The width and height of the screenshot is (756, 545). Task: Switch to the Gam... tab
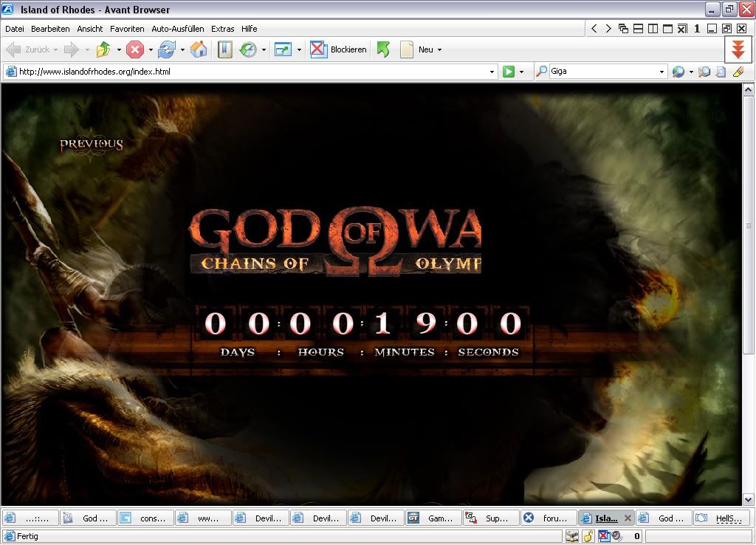433,518
